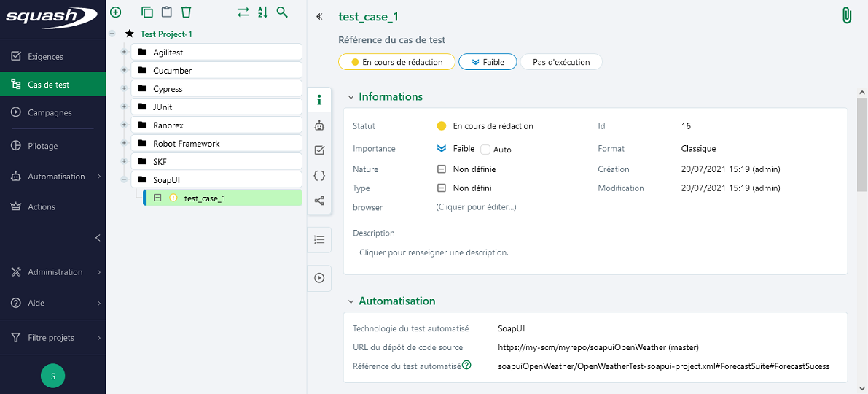Open attachments via the paperclip icon
This screenshot has height=394, width=868.
pos(847,16)
